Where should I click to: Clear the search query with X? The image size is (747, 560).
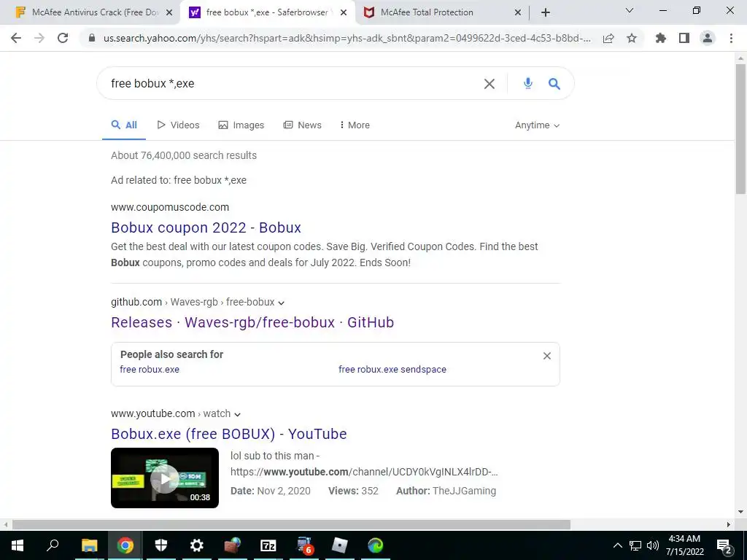point(489,84)
